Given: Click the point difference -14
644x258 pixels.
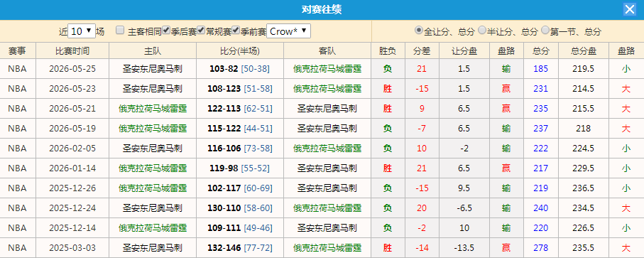Looking at the screenshot, I should click(422, 248).
